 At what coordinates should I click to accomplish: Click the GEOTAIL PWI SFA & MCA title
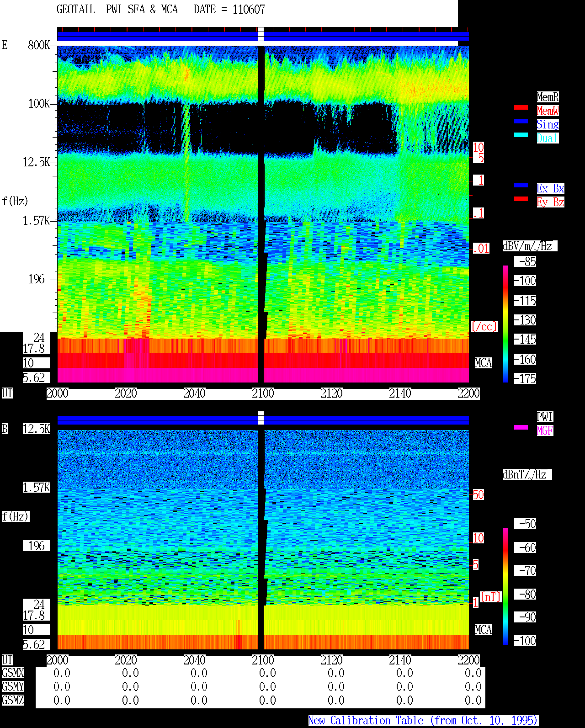(117, 10)
